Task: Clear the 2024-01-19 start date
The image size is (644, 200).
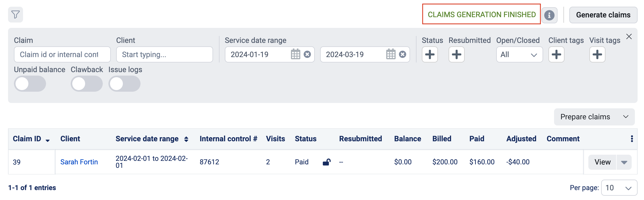Action: point(307,54)
